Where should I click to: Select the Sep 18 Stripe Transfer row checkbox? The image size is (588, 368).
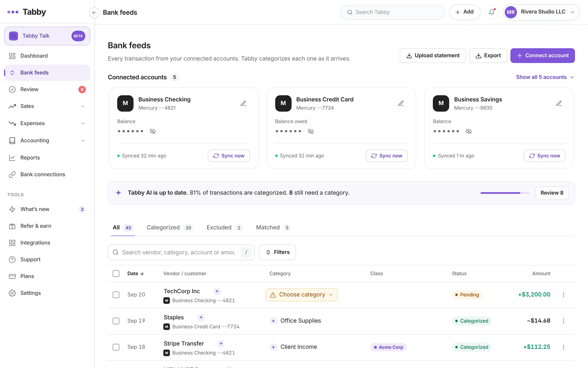coord(116,347)
